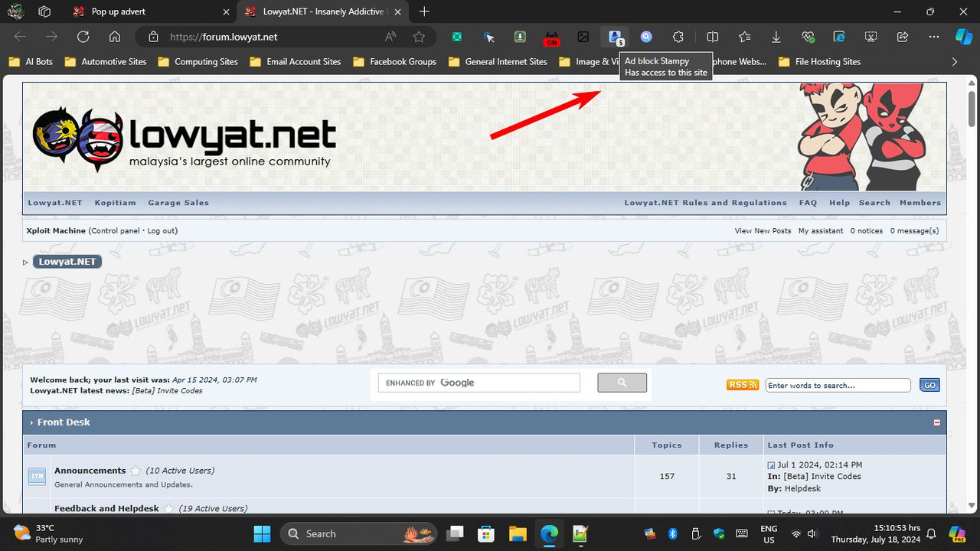The width and height of the screenshot is (980, 551).
Task: Open Microsoft Store from the taskbar
Action: click(x=485, y=533)
